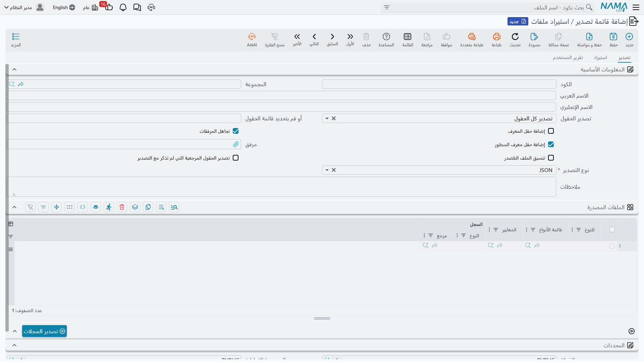The image size is (644, 362).
Task: Click the الكود input field
Action: (439, 84)
